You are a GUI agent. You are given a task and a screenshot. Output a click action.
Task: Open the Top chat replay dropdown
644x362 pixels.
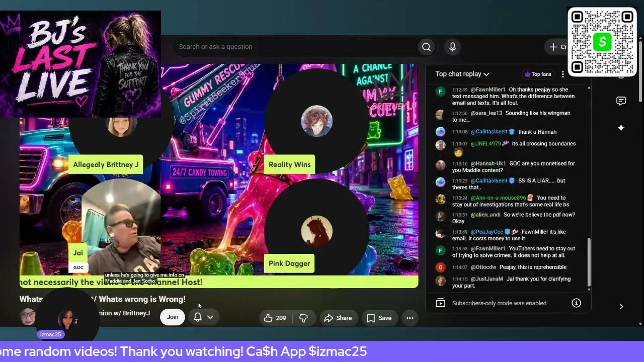(x=462, y=74)
